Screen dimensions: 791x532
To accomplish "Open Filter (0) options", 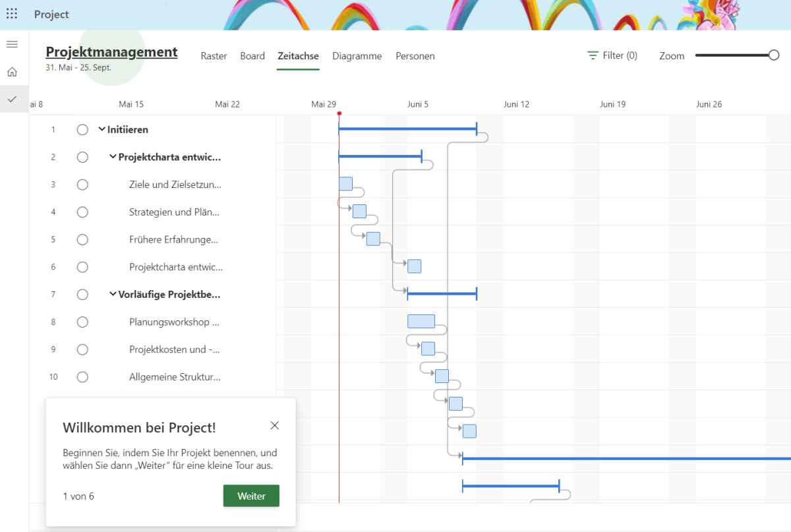I will [x=612, y=56].
